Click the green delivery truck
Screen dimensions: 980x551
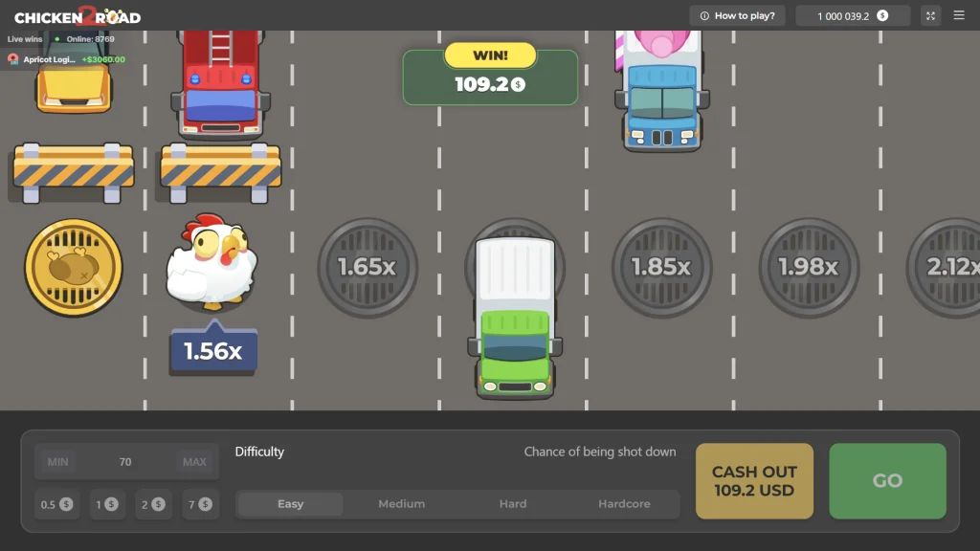pyautogui.click(x=515, y=318)
